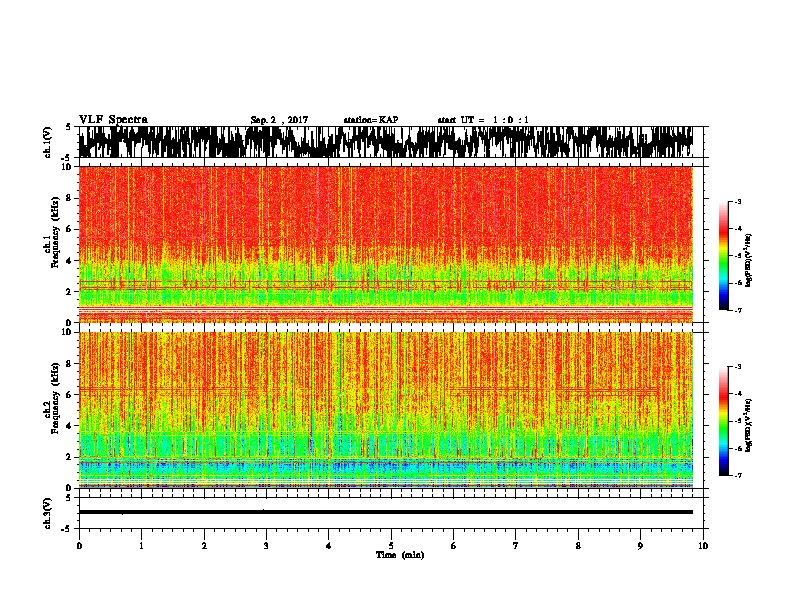Click the ch.1 spectrogram "8" kHz tick label
Viewport: 792px width, 612px height.
pyautogui.click(x=69, y=198)
